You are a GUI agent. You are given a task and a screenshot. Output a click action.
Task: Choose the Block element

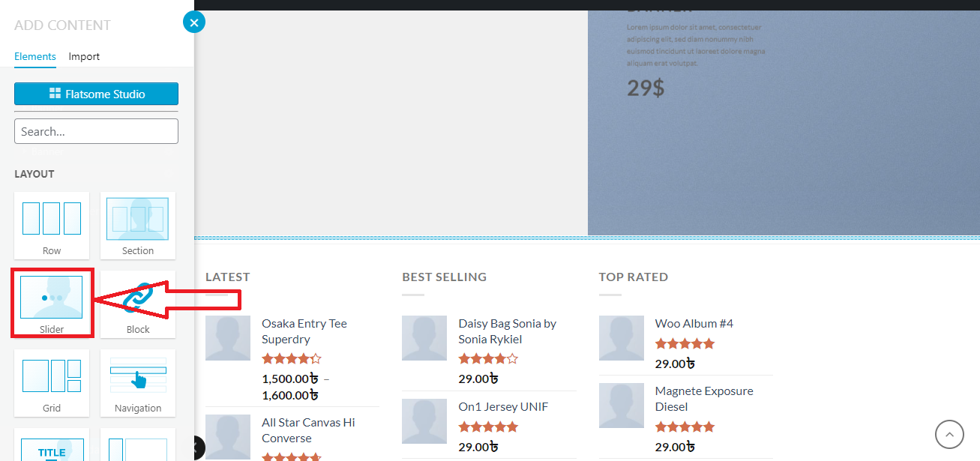[137, 303]
